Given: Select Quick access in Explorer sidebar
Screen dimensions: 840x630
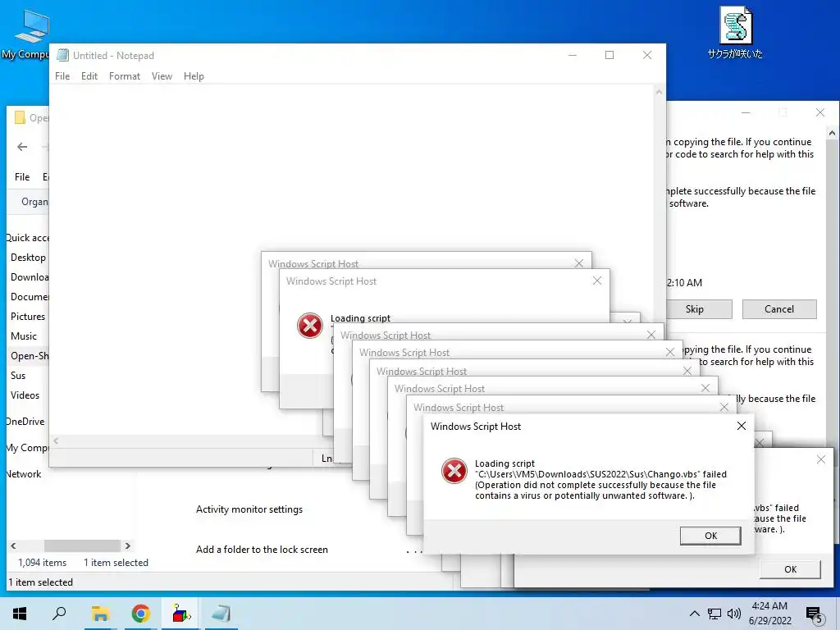Looking at the screenshot, I should click(x=27, y=238).
